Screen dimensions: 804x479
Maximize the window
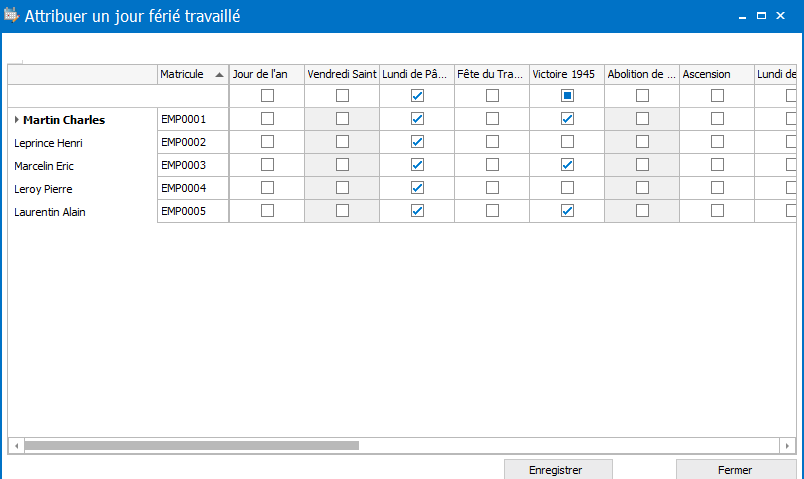[x=761, y=16]
